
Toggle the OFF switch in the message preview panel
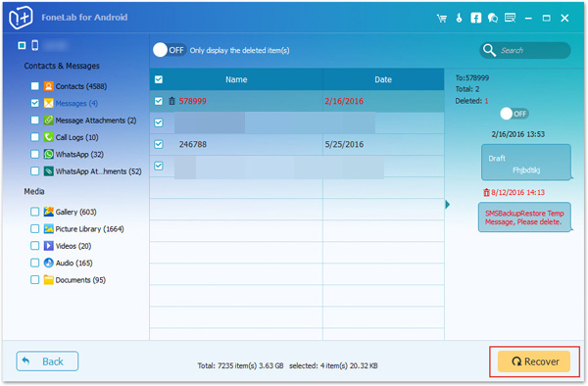click(514, 114)
